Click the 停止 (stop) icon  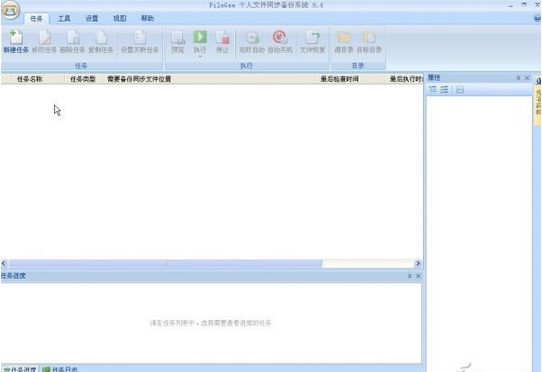(x=222, y=37)
